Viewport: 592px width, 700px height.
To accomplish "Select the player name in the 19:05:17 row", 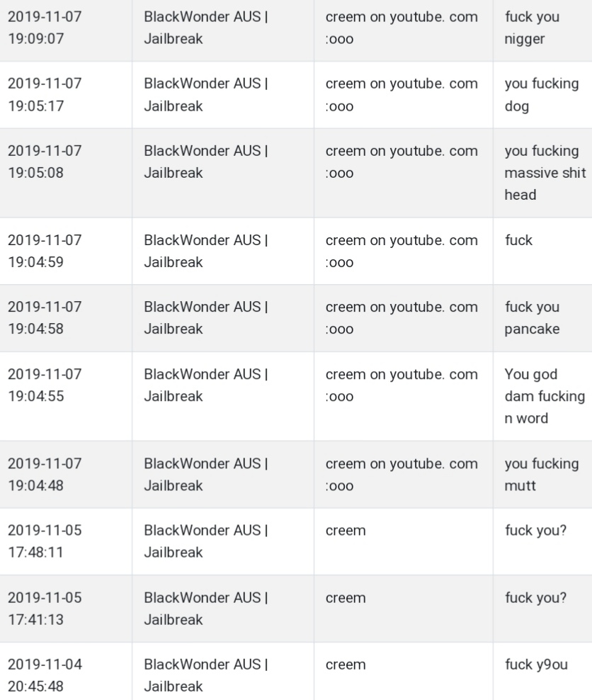I will pyautogui.click(x=402, y=95).
